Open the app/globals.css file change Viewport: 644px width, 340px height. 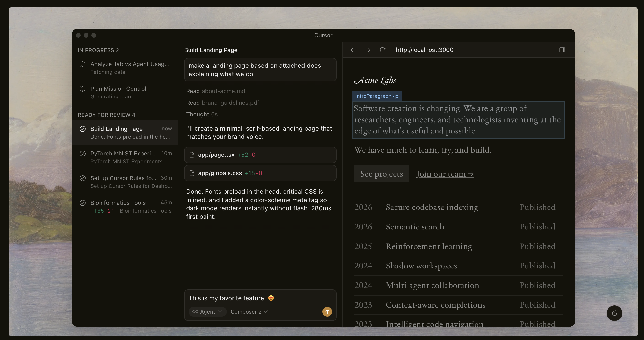click(260, 173)
